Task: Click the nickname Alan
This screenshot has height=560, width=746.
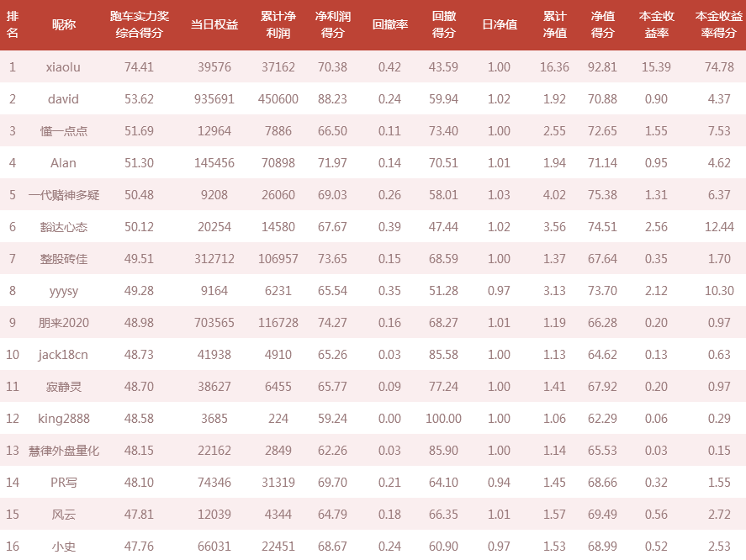Action: (x=63, y=163)
